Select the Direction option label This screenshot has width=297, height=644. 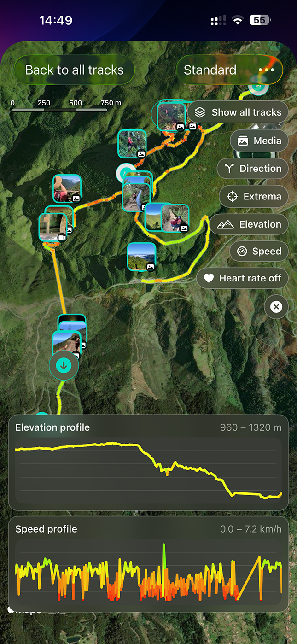click(x=260, y=169)
